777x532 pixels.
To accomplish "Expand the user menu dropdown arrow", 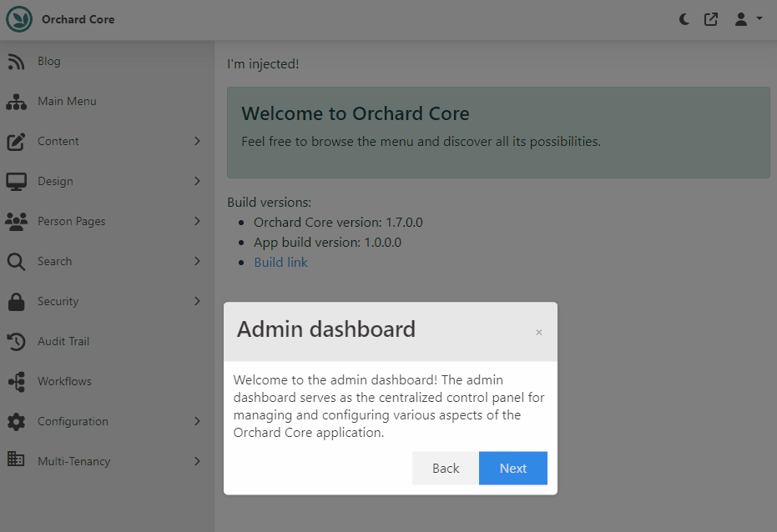I will [759, 18].
